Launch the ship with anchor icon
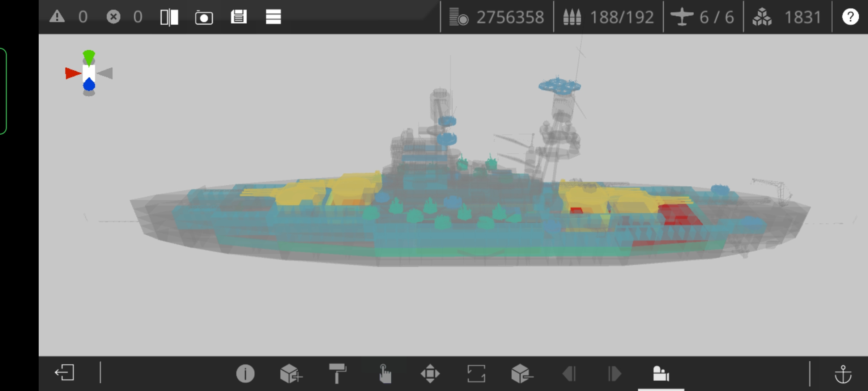 point(843,374)
